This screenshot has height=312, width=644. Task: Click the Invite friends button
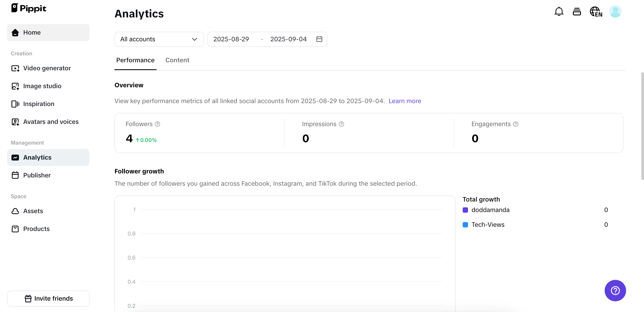(48, 298)
